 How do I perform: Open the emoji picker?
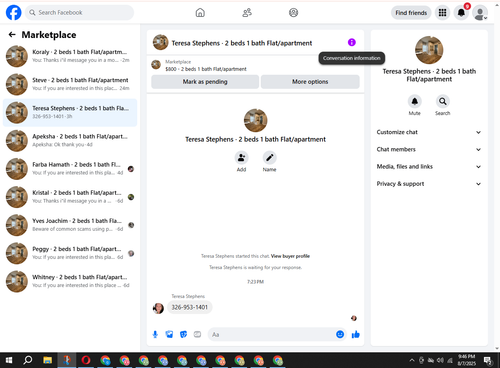[340, 334]
